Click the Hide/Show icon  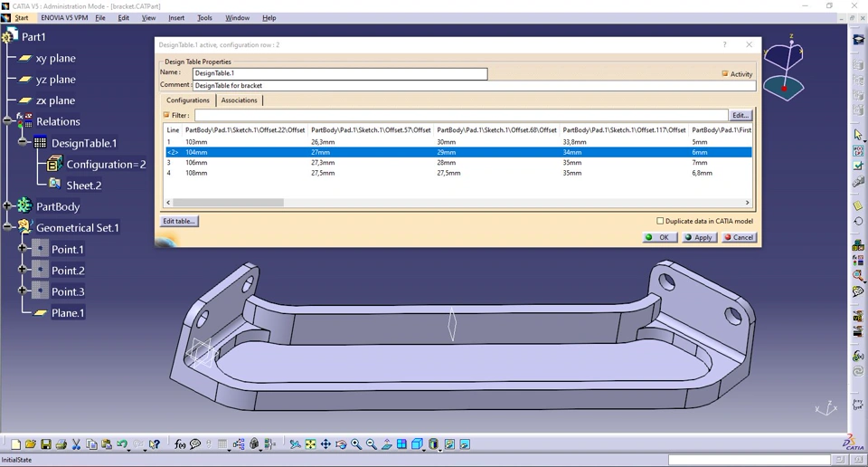coord(449,444)
